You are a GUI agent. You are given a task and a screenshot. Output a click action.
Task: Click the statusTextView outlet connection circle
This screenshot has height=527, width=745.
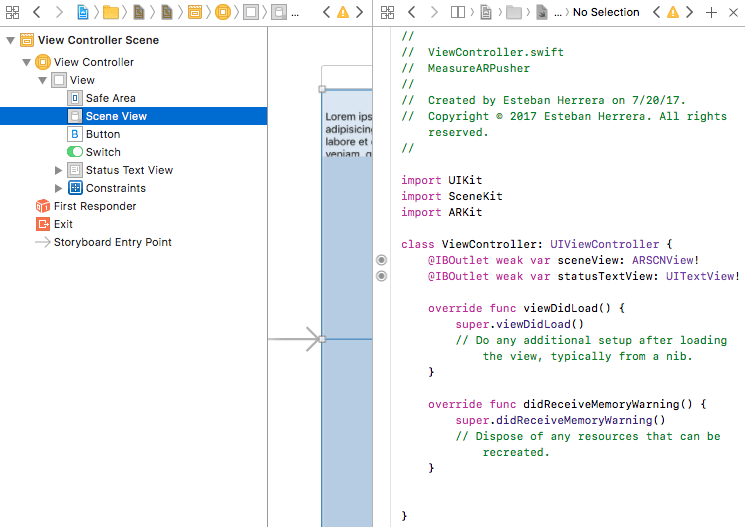point(381,276)
